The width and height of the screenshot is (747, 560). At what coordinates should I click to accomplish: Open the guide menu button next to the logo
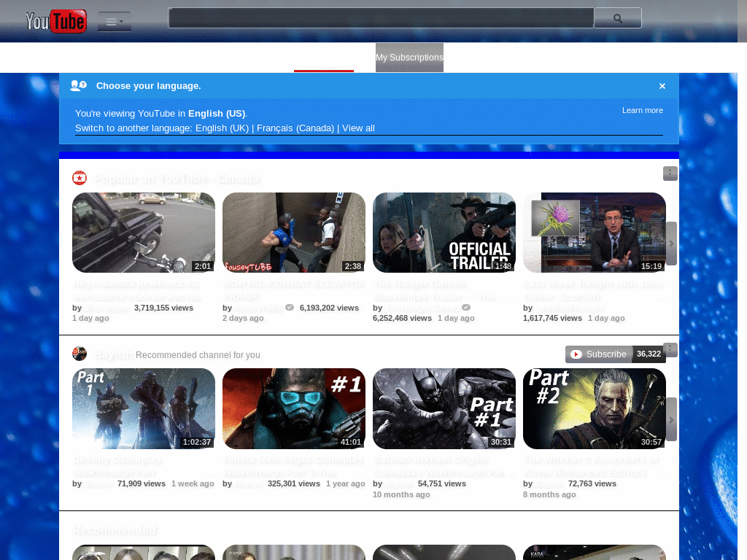point(115,21)
